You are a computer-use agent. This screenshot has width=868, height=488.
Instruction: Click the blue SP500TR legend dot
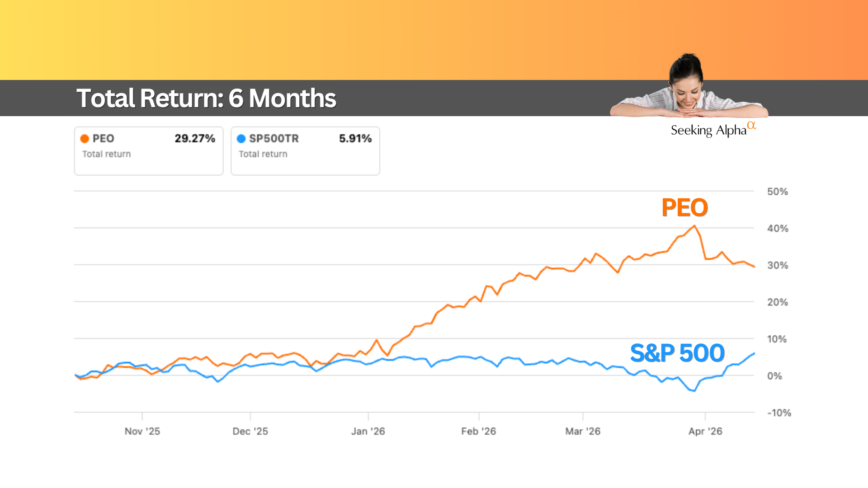tap(241, 139)
